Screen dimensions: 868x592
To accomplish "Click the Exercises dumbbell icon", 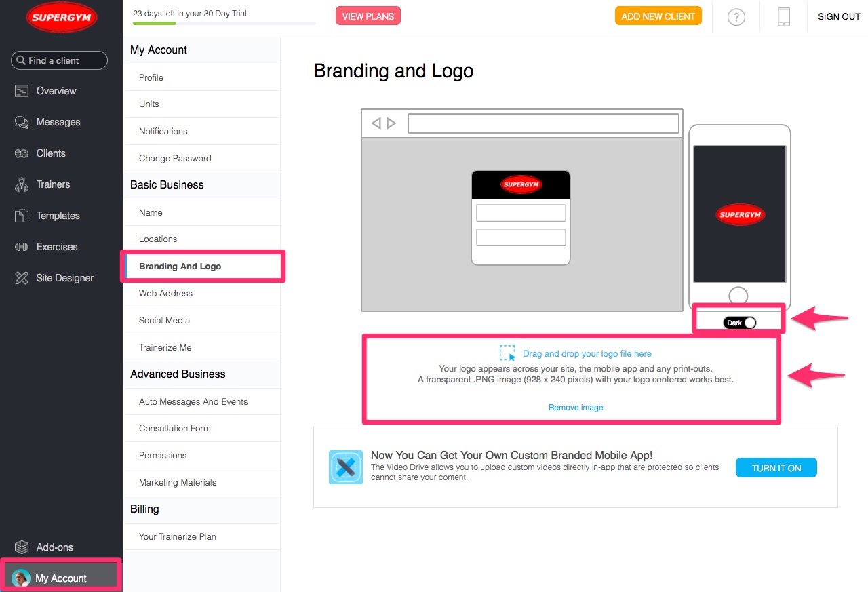I will coord(22,247).
